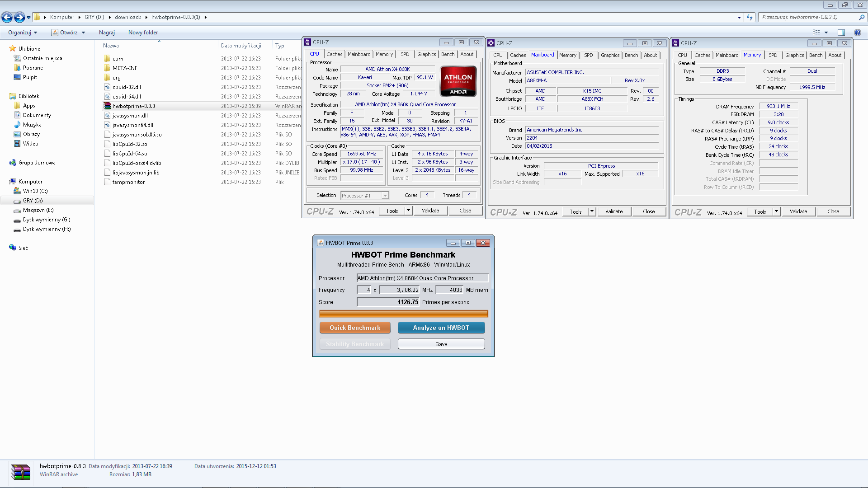Open Dysk wymienny (G:) in tree
Screen dimensions: 868x488
coord(47,220)
